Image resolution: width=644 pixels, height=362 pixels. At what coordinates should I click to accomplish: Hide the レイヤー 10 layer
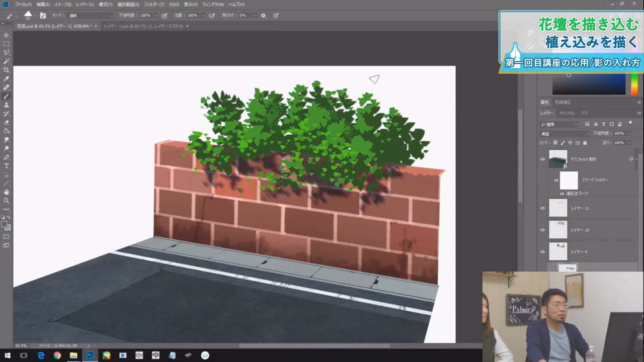(x=542, y=230)
